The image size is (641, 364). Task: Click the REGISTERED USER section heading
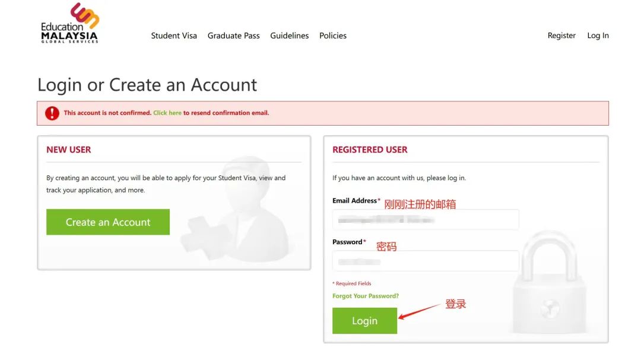coord(370,149)
